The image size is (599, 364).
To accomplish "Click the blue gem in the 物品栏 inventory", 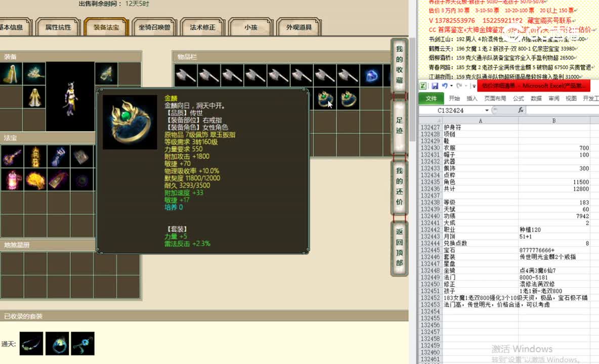I will pyautogui.click(x=371, y=75).
